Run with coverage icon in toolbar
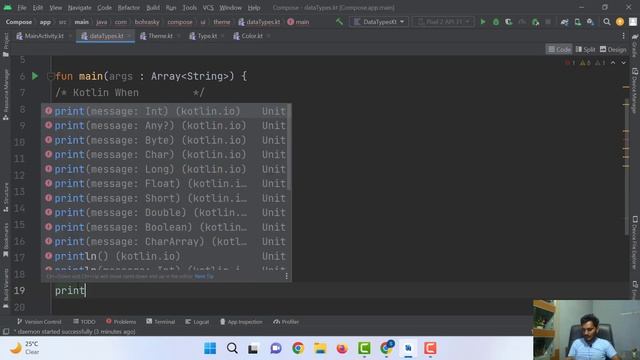The width and height of the screenshot is (640, 360). [x=509, y=22]
